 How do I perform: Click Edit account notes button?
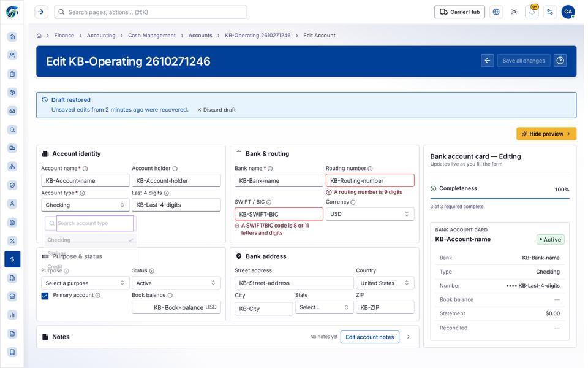click(369, 337)
